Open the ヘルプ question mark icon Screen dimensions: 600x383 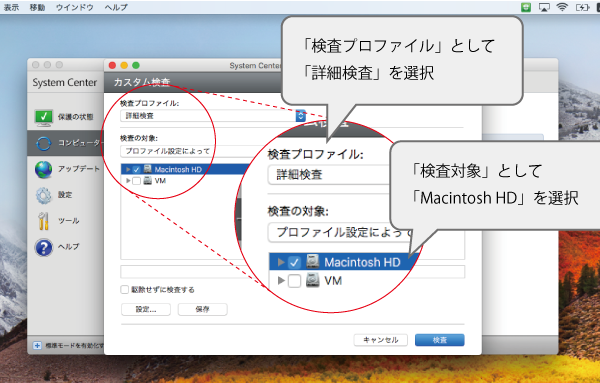44,247
